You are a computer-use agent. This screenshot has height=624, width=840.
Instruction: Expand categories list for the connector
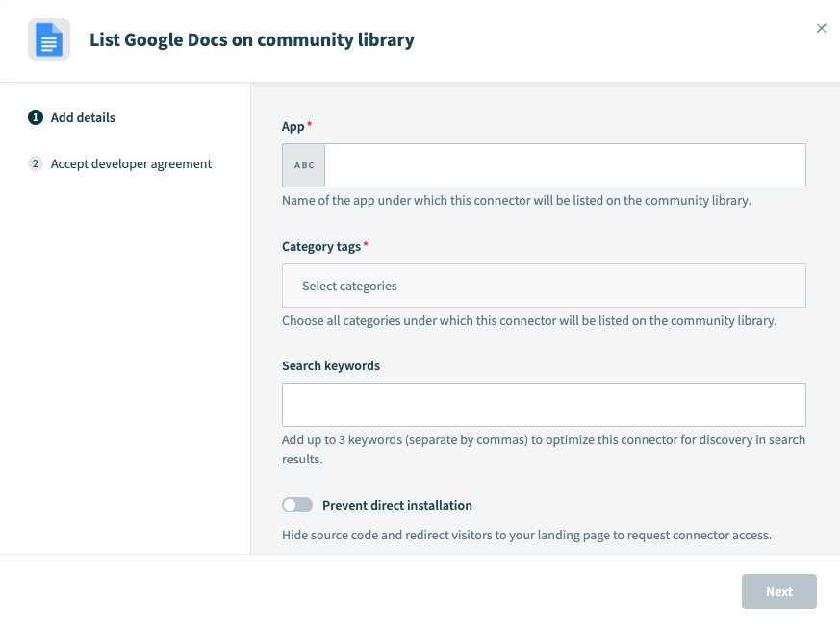coord(544,286)
